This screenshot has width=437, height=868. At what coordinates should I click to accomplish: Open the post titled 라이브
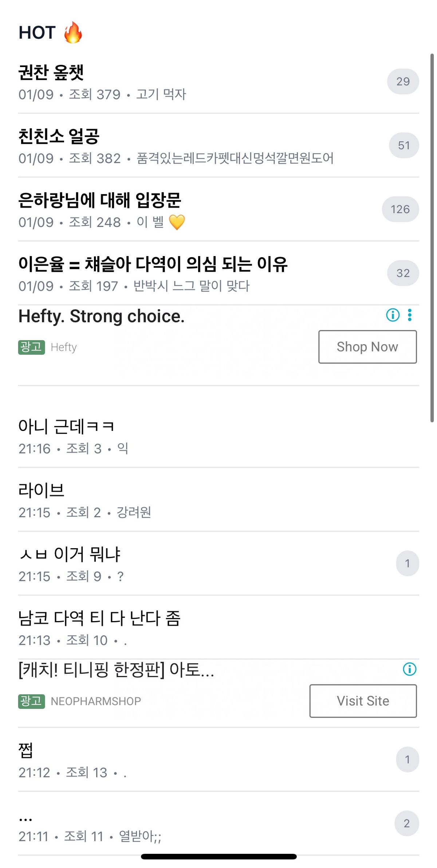(x=42, y=490)
